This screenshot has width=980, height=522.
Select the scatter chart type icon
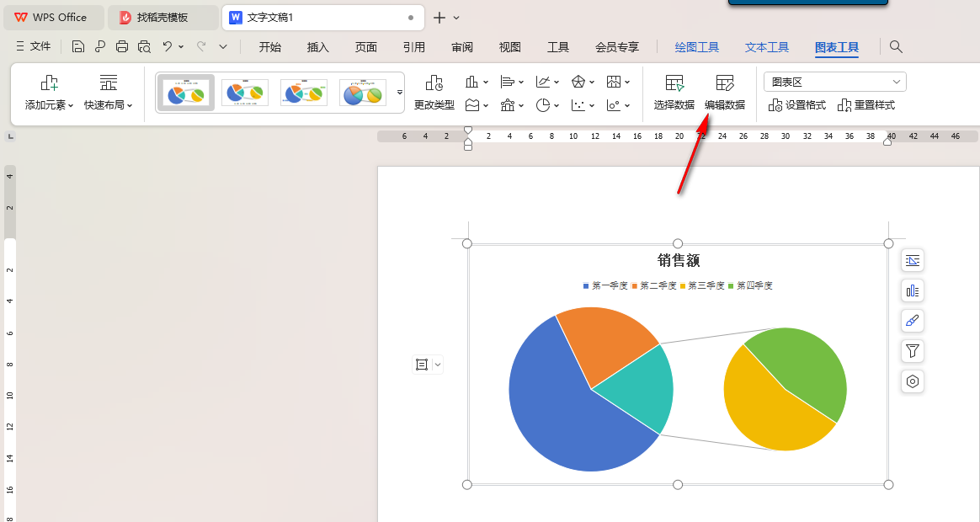578,105
